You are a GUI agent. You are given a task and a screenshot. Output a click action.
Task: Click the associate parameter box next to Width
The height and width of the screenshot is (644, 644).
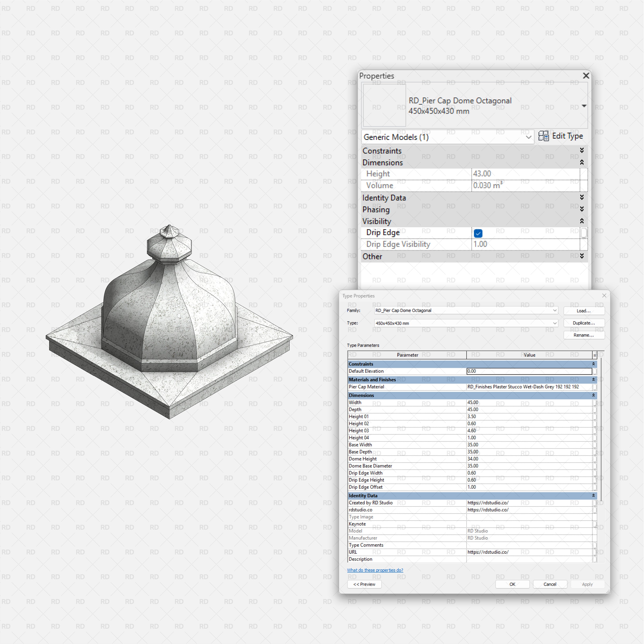pos(595,402)
